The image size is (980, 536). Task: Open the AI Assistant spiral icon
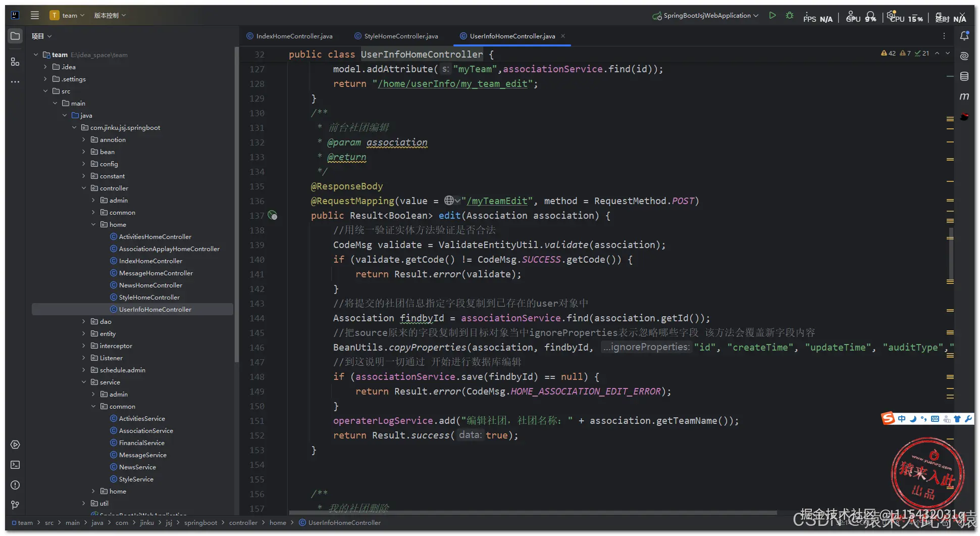tap(964, 56)
